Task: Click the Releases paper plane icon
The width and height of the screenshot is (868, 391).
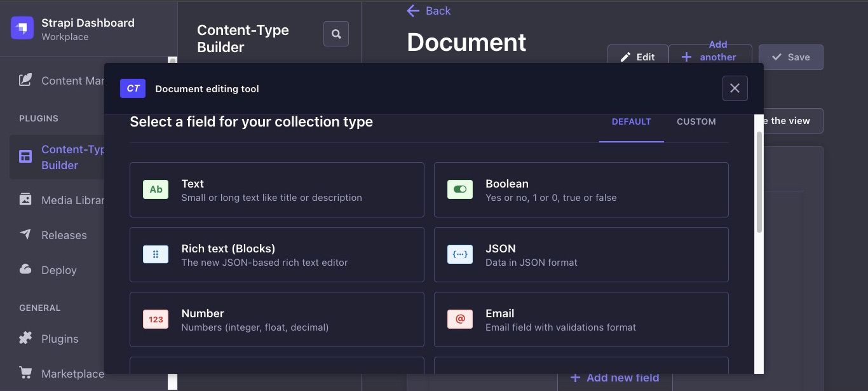Action: pyautogui.click(x=25, y=235)
